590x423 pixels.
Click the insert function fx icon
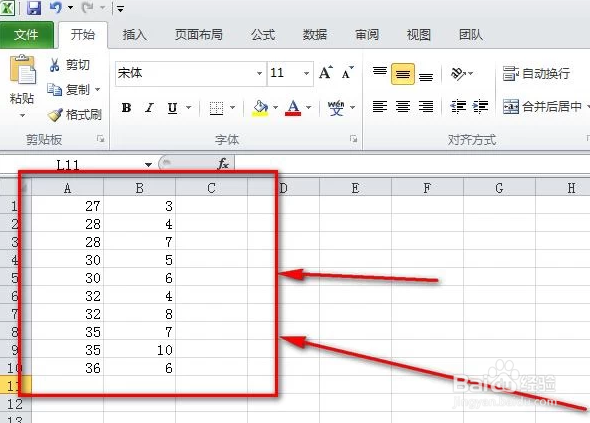(x=223, y=164)
